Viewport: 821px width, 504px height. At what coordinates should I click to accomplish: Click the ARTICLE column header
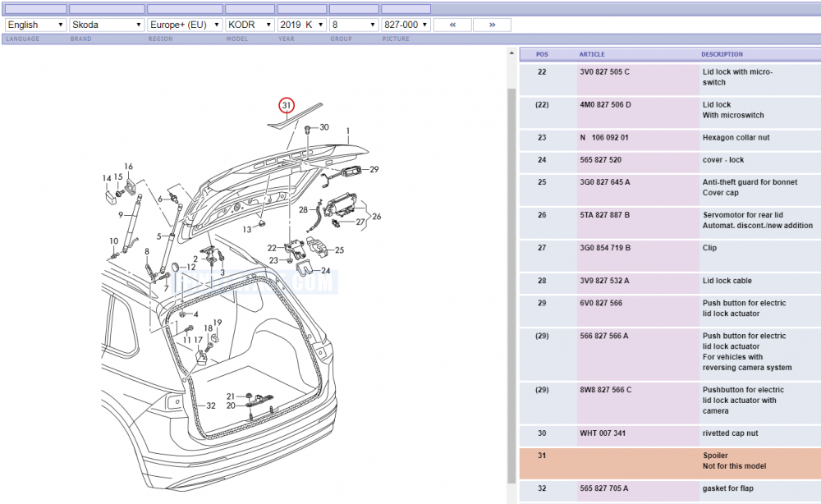(592, 54)
